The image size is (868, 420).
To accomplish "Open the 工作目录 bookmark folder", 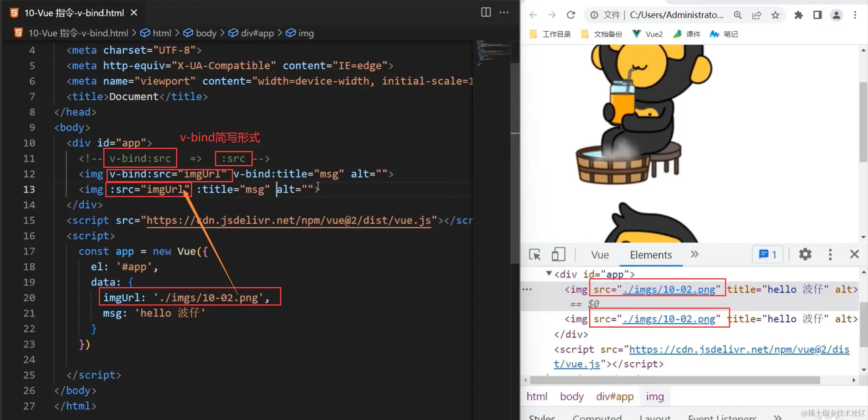I will click(x=550, y=34).
